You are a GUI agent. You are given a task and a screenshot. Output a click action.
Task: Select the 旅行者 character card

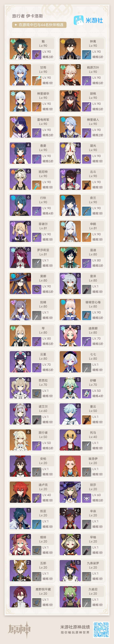coord(32,440)
